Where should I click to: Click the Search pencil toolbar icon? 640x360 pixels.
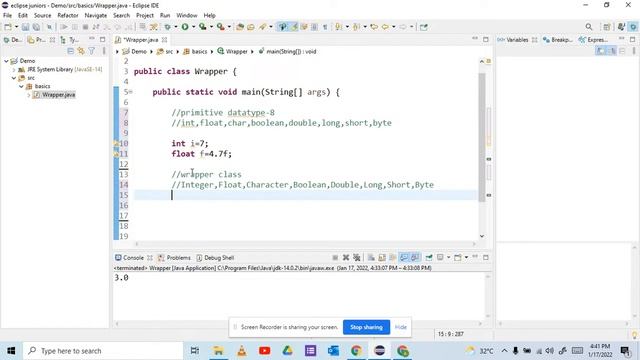click(x=262, y=27)
